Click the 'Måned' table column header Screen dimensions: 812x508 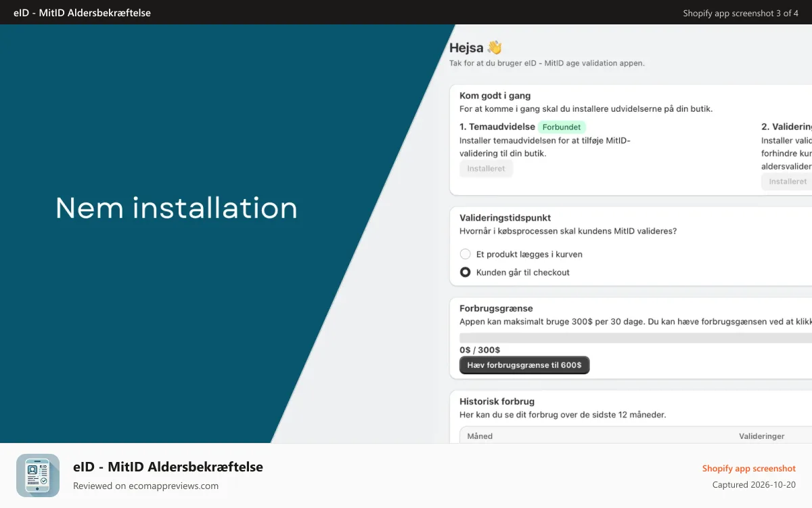pos(480,436)
